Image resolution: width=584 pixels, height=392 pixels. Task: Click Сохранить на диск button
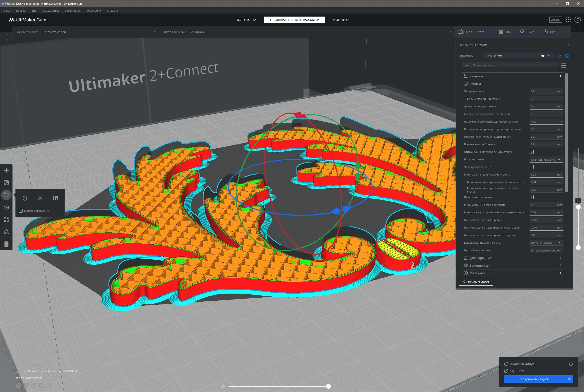tap(534, 379)
